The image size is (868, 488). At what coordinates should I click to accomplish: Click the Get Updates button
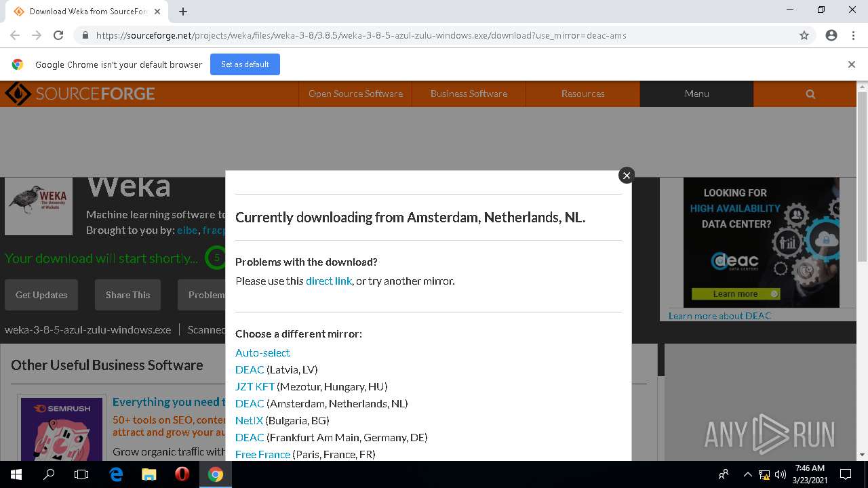click(41, 295)
